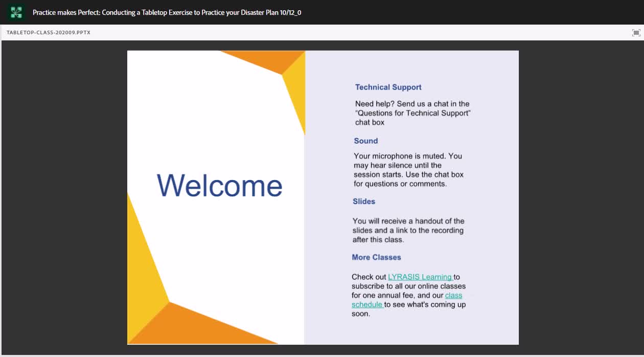Click the Welcome heading on the slide
This screenshot has width=644, height=357.
click(x=219, y=185)
